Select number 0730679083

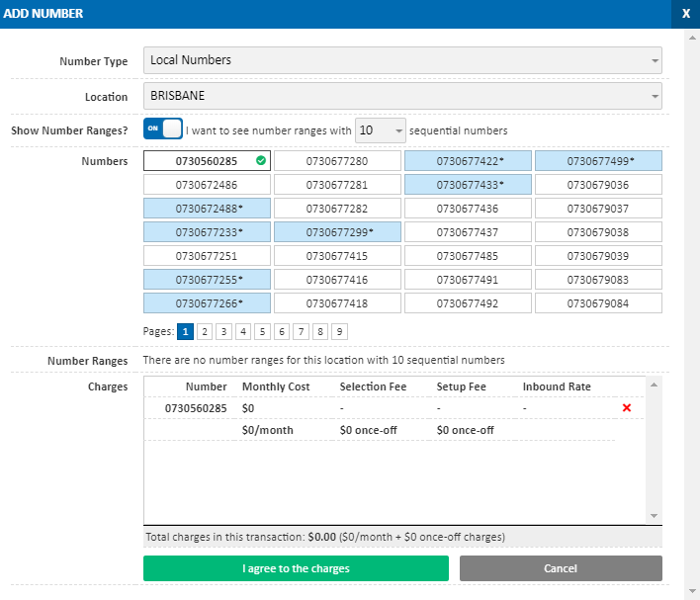coord(599,280)
